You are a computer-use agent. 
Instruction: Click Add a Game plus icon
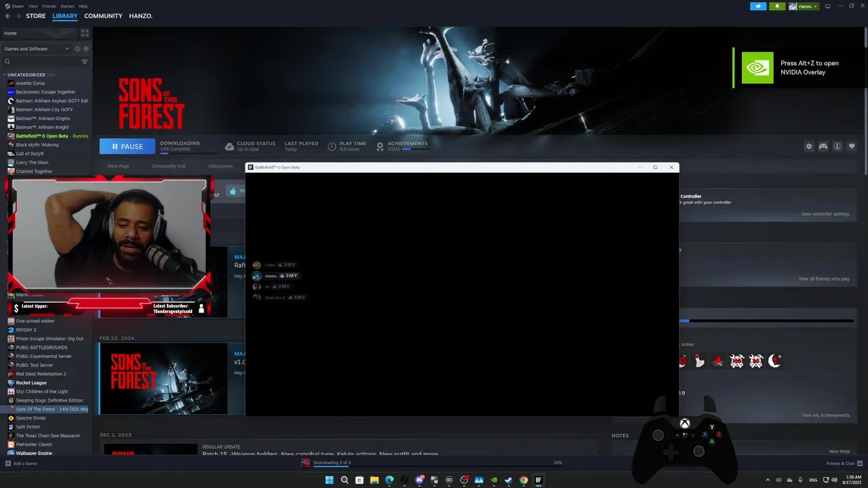tap(8, 464)
